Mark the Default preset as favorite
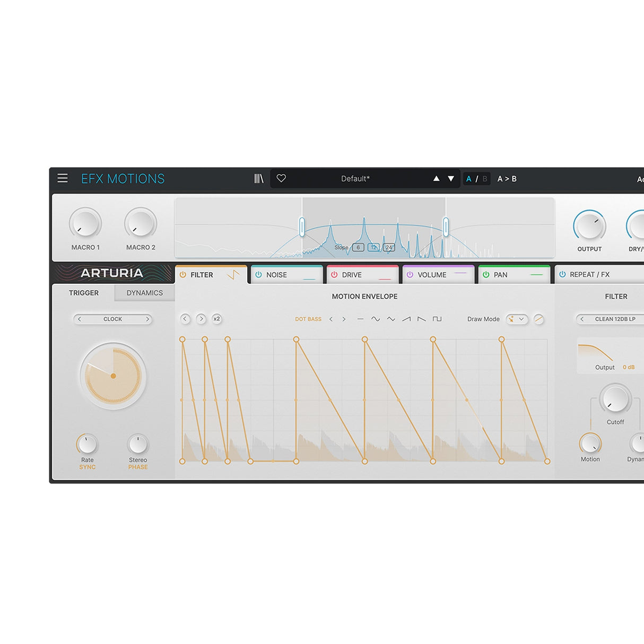 point(282,179)
